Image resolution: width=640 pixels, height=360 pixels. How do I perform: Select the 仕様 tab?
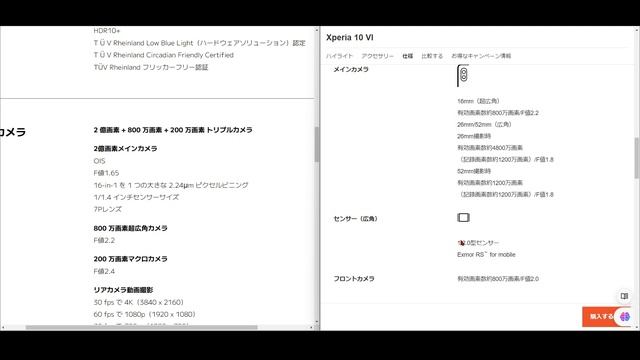tap(407, 56)
